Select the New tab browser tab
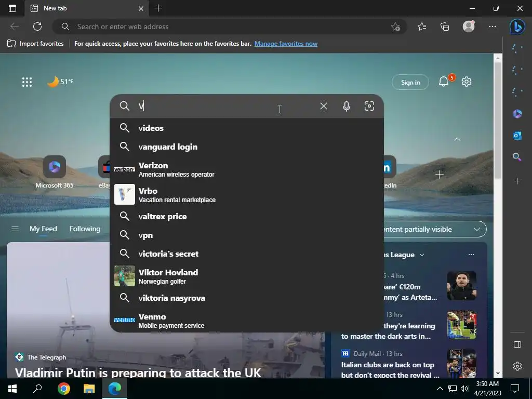Viewport: 532px width, 399px height. coord(87,8)
